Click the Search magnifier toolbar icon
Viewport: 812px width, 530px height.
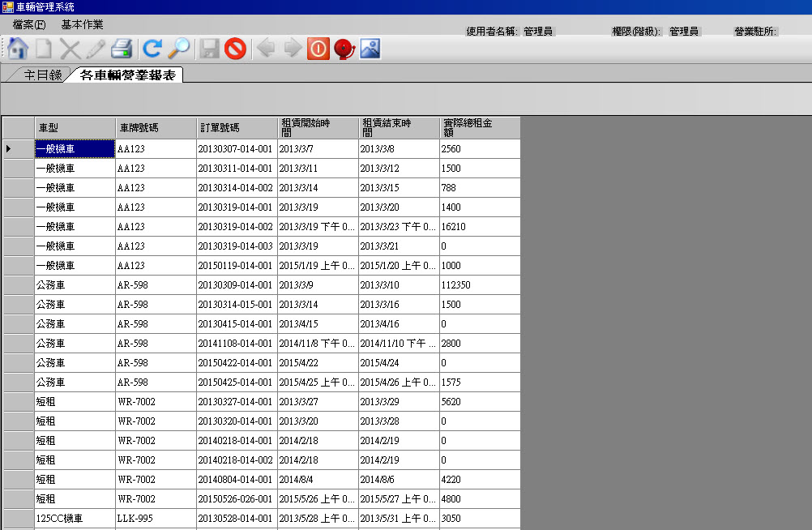(x=179, y=49)
